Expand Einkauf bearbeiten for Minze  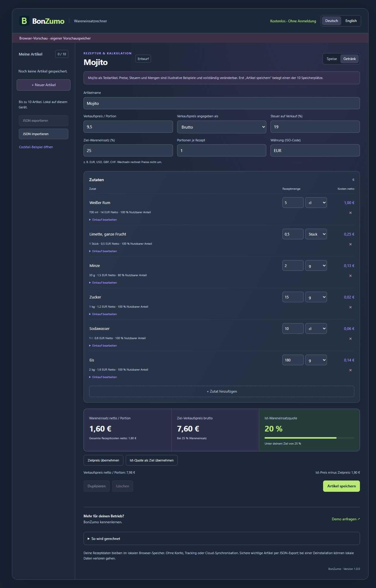(x=103, y=283)
